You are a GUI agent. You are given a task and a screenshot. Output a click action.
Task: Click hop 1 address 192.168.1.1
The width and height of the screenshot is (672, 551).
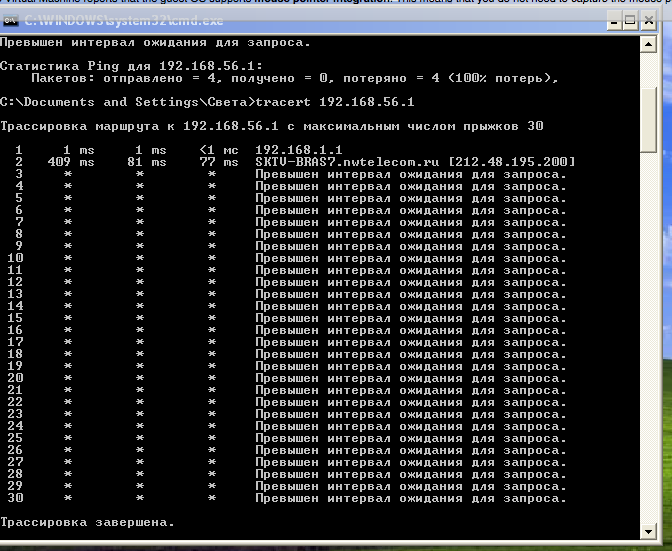coord(299,150)
